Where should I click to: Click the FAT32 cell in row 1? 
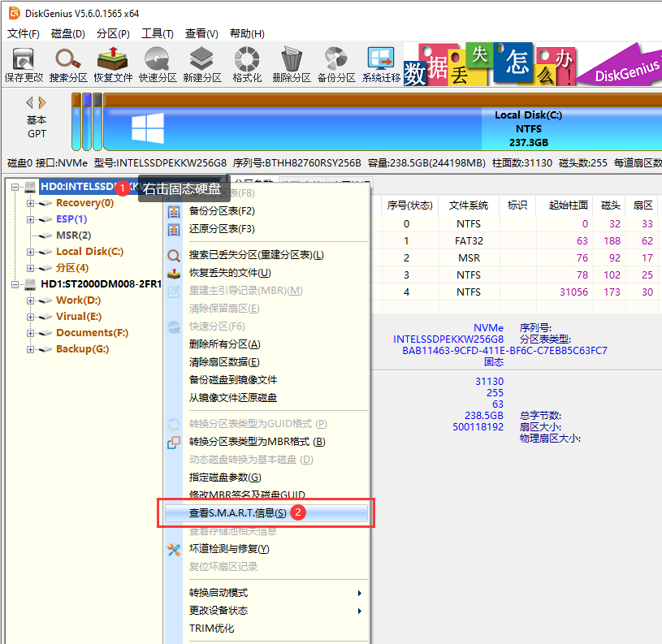point(469,241)
